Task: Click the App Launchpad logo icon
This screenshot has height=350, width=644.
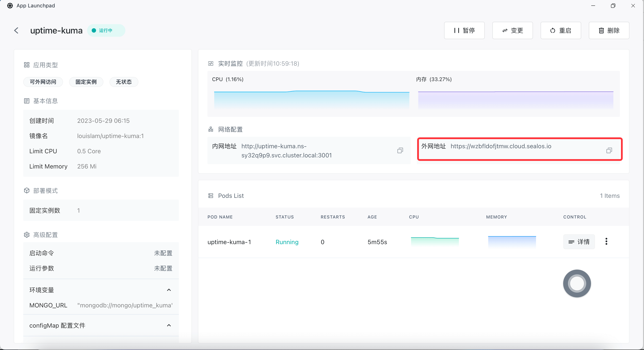Action: (10, 5)
